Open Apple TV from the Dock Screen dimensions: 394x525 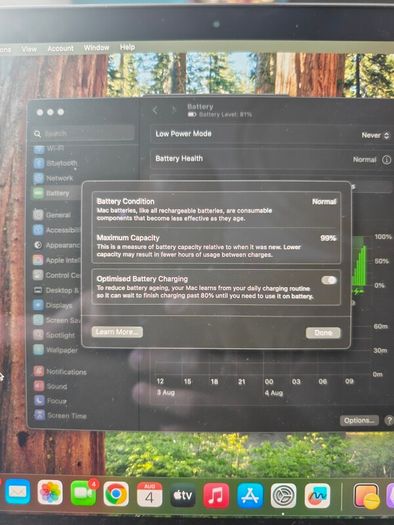(x=183, y=495)
